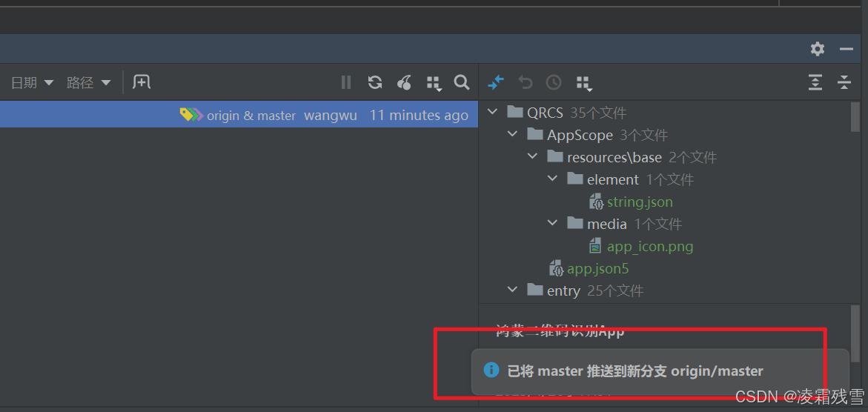Click the push notification info icon
Image resolution: width=868 pixels, height=412 pixels.
point(491,370)
